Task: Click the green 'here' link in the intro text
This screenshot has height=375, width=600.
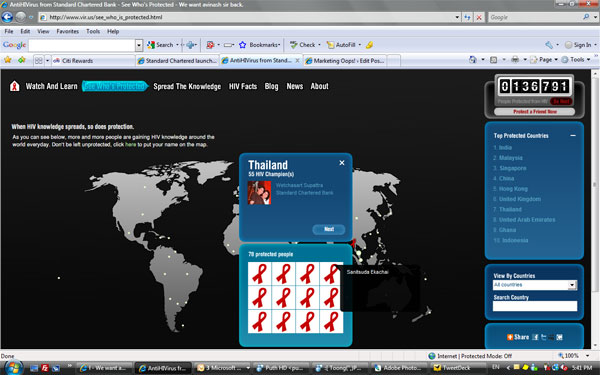Action: 130,145
